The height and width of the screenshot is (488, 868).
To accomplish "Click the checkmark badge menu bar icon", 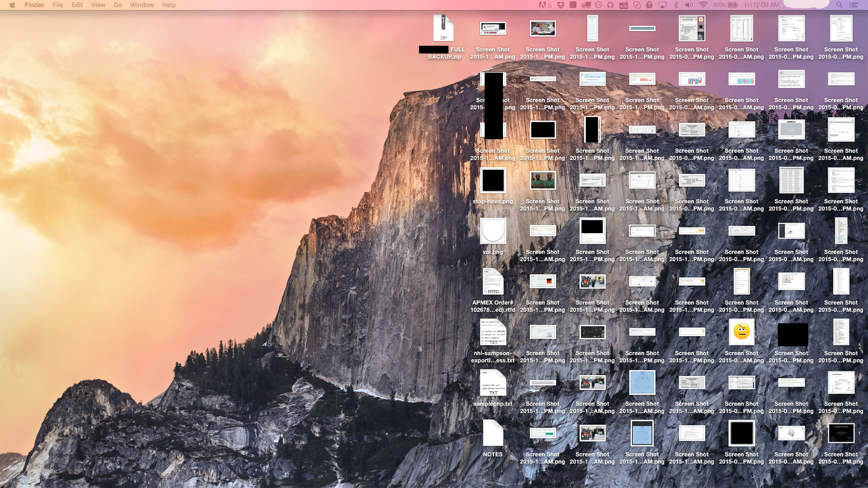I will pyautogui.click(x=637, y=5).
